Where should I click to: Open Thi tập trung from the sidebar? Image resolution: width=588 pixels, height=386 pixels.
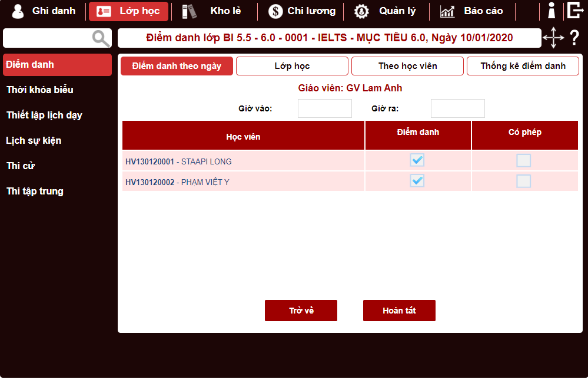click(35, 191)
